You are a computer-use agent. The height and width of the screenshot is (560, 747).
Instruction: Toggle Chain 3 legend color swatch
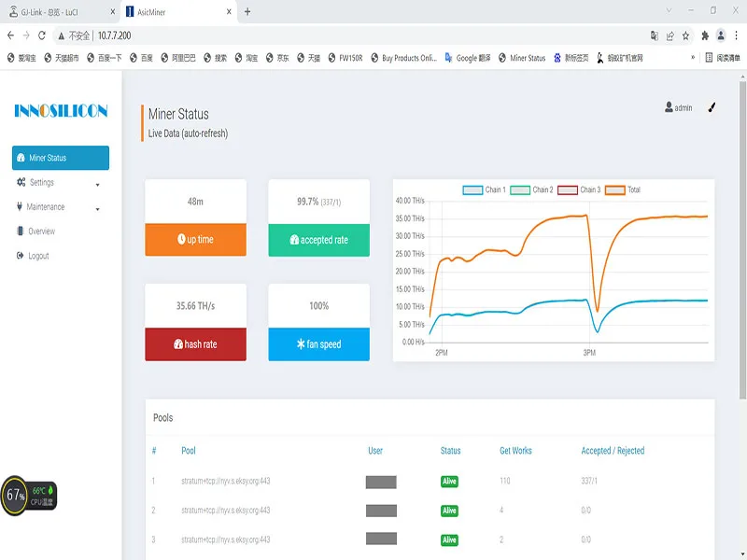[x=568, y=190]
